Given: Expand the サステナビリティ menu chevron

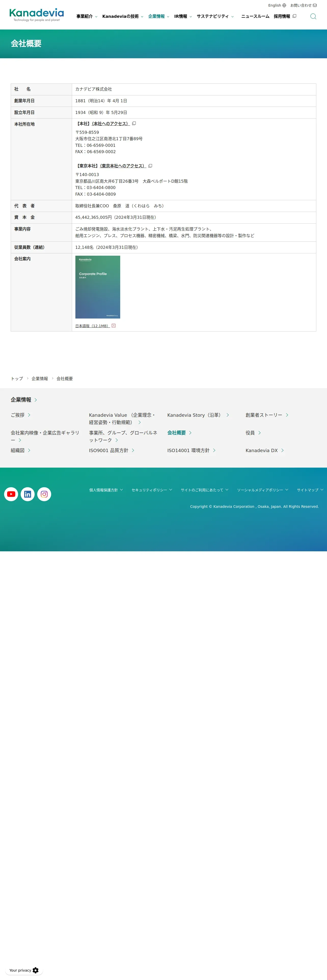Looking at the screenshot, I should [233, 17].
